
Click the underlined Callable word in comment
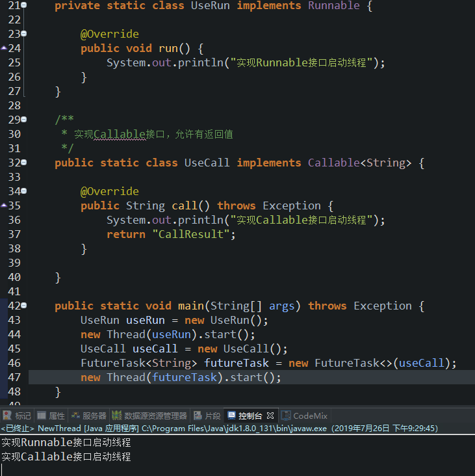tap(120, 134)
